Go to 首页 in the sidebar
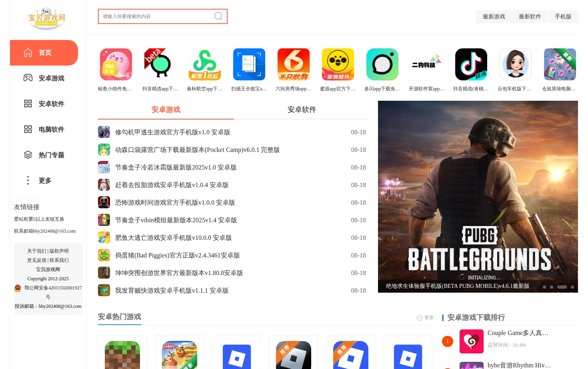588x369 pixels. click(44, 53)
